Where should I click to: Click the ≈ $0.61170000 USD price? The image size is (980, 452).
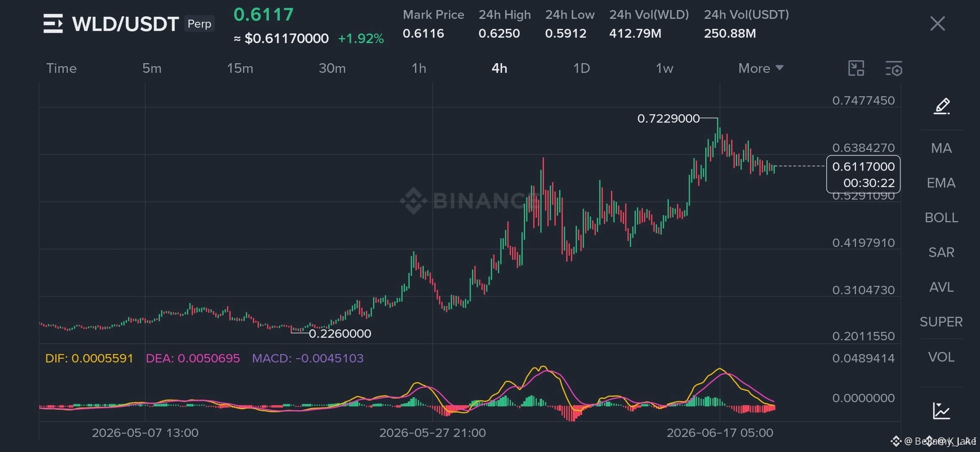pyautogui.click(x=281, y=39)
